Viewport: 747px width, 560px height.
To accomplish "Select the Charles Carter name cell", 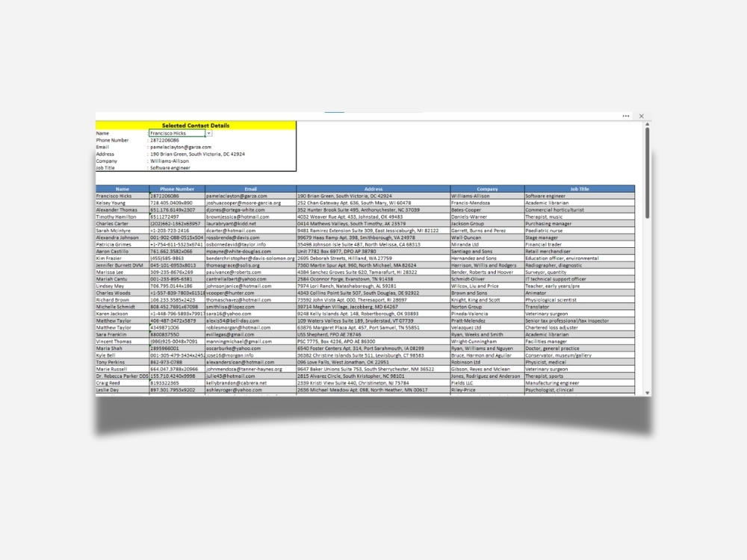I will pyautogui.click(x=123, y=224).
